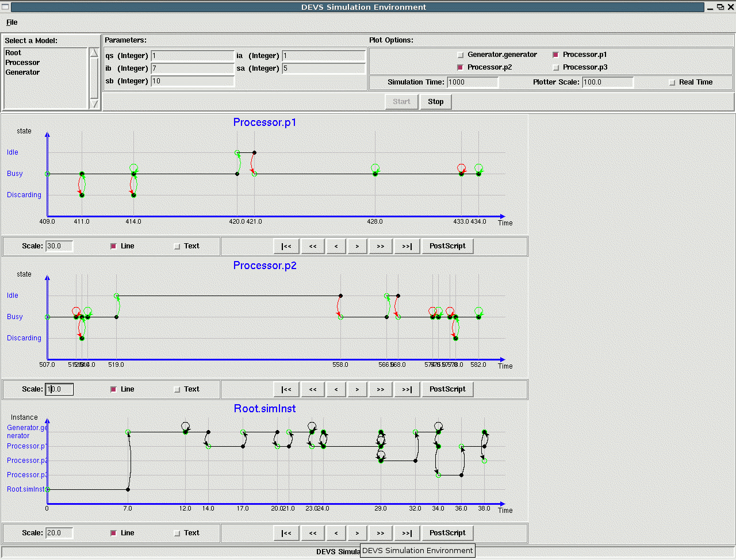Click the Processor.p2 plot title

coord(264,266)
